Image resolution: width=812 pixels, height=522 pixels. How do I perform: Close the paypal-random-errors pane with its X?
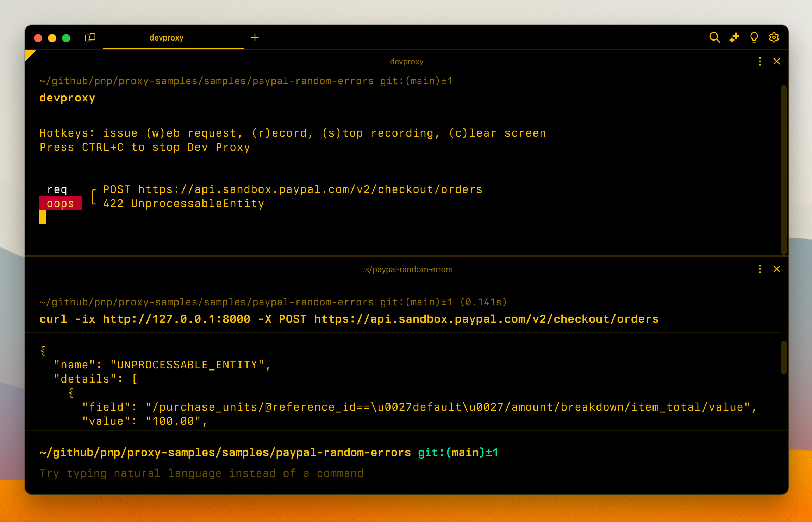pos(777,269)
